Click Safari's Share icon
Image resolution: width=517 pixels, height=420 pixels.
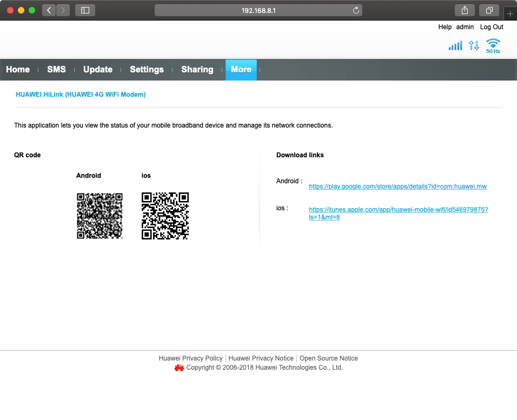pyautogui.click(x=465, y=10)
